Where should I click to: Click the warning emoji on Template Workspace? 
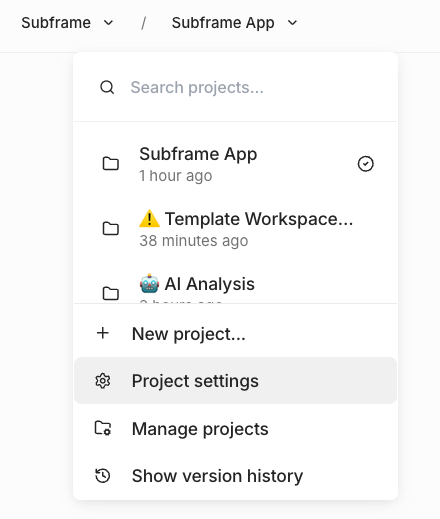149,219
